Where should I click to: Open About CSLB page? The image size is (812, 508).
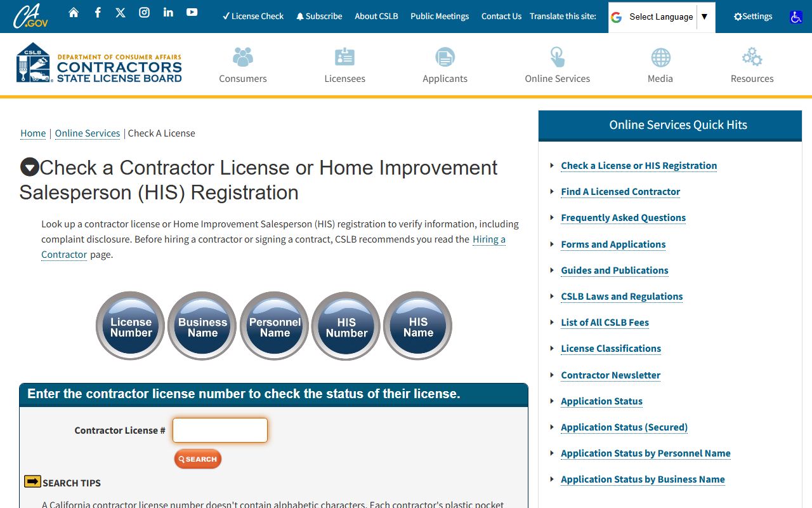pyautogui.click(x=376, y=17)
